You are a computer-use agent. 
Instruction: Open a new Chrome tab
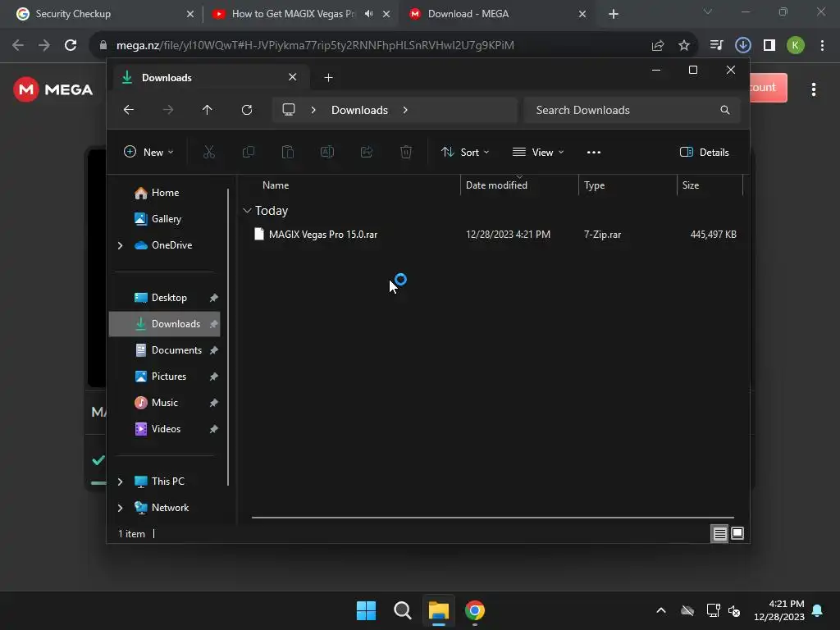[614, 14]
